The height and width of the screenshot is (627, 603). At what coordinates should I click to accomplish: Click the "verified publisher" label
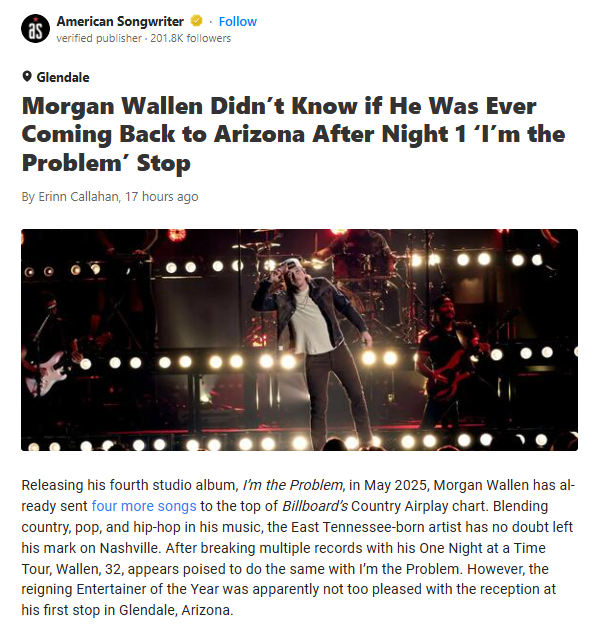(x=99, y=38)
